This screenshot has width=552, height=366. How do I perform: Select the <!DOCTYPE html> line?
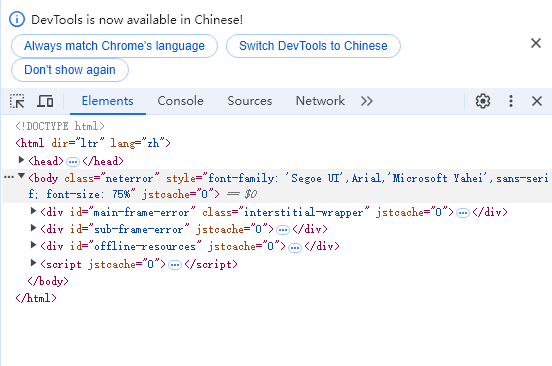(x=60, y=126)
